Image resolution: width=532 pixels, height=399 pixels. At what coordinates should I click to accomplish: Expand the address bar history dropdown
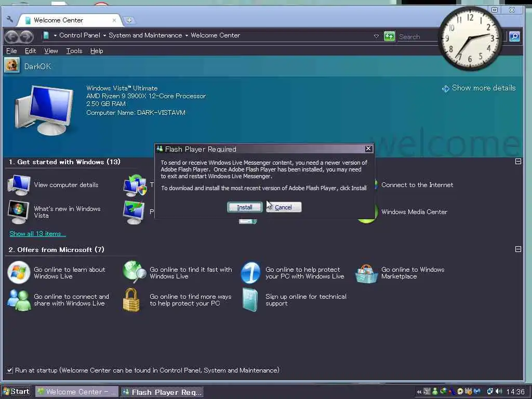(x=376, y=36)
